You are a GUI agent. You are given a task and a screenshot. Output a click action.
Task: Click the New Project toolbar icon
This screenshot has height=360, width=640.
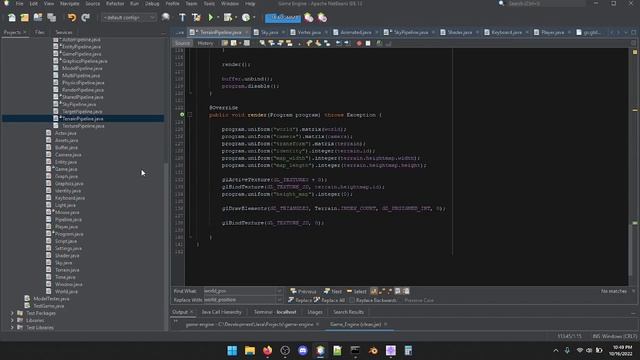[x=25, y=18]
